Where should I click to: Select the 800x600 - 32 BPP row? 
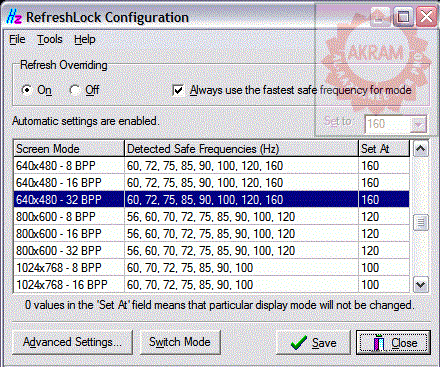point(212,251)
